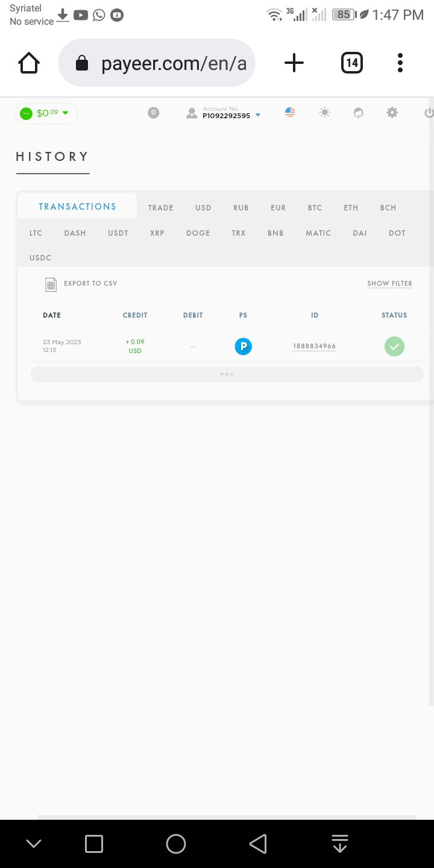The height and width of the screenshot is (868, 434).
Task: Click the Payeer payment system icon
Action: [x=243, y=347]
